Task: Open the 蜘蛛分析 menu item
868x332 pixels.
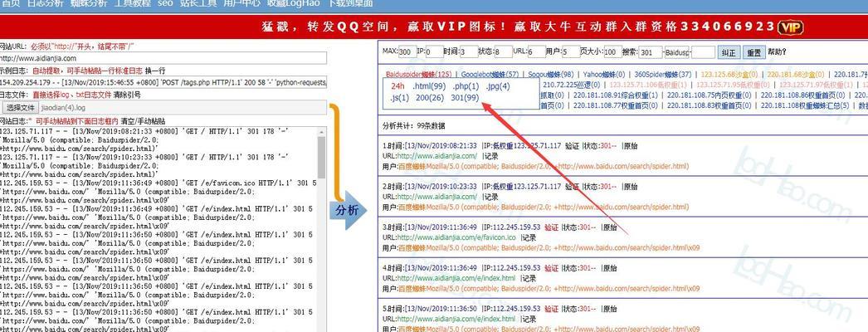Action: pyautogui.click(x=89, y=2)
